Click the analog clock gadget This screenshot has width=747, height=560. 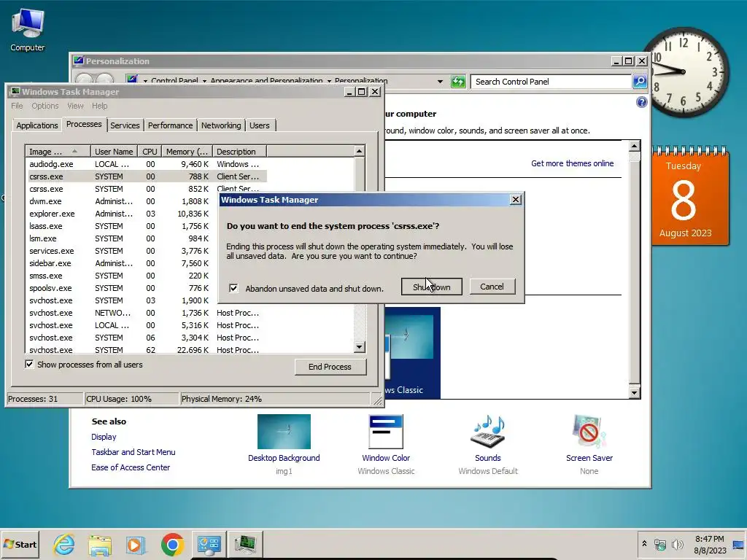[684, 72]
